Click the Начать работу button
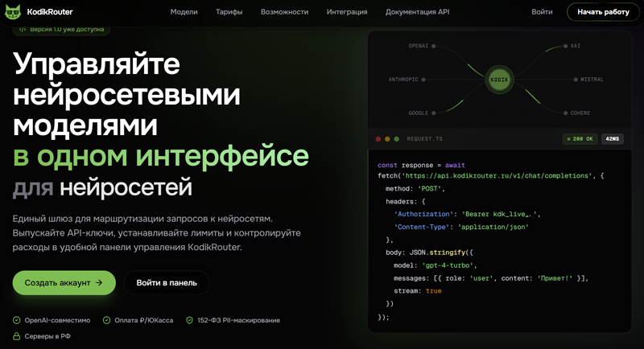The width and height of the screenshot is (644, 349). click(603, 12)
